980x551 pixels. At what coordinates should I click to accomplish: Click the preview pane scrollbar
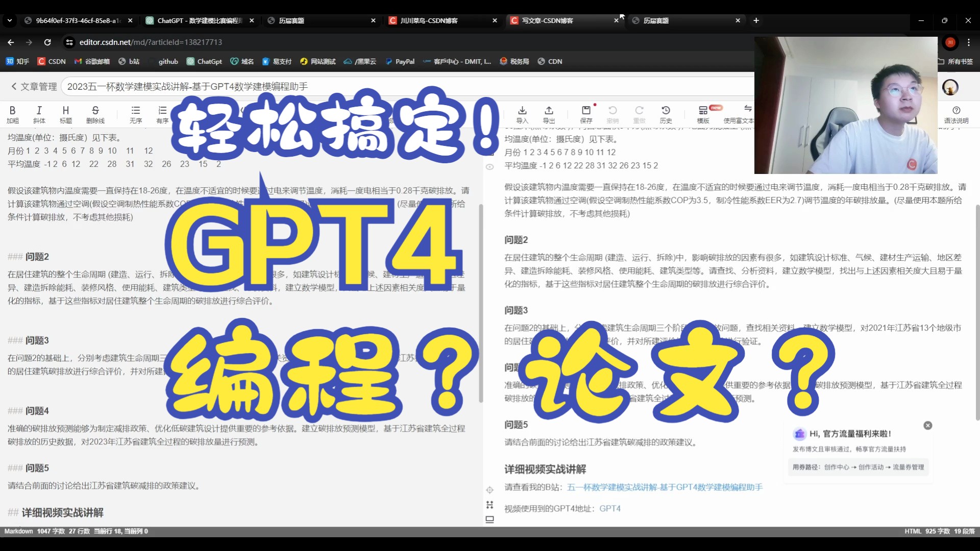click(977, 312)
